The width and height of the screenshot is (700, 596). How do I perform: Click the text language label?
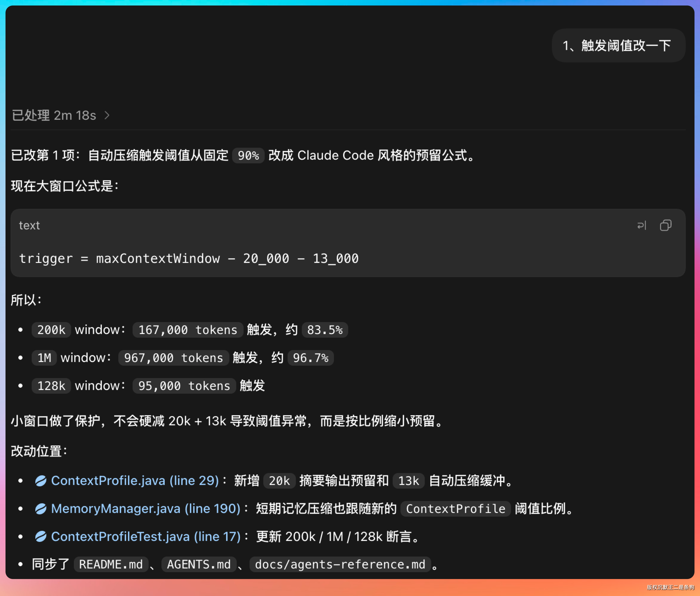[x=29, y=225]
